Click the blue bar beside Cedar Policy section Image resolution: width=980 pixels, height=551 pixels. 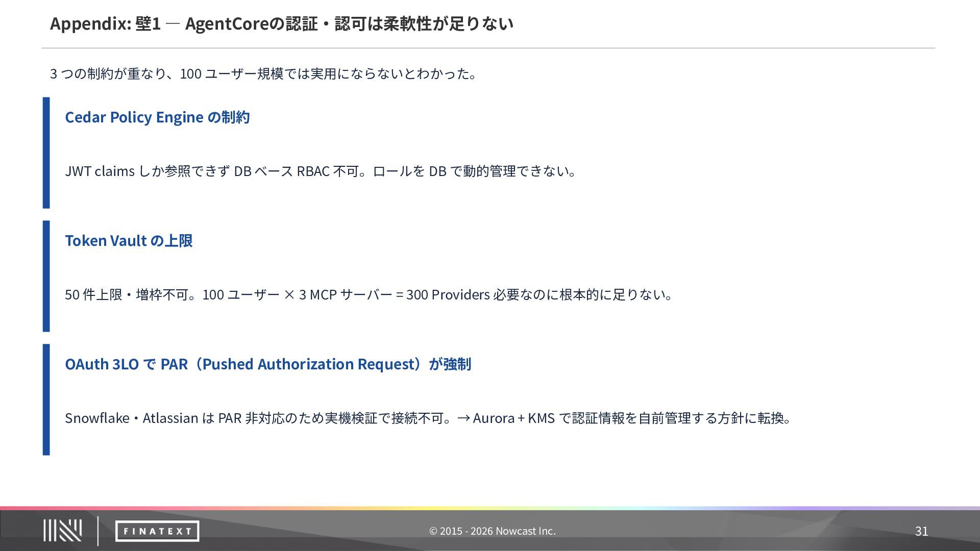click(46, 153)
